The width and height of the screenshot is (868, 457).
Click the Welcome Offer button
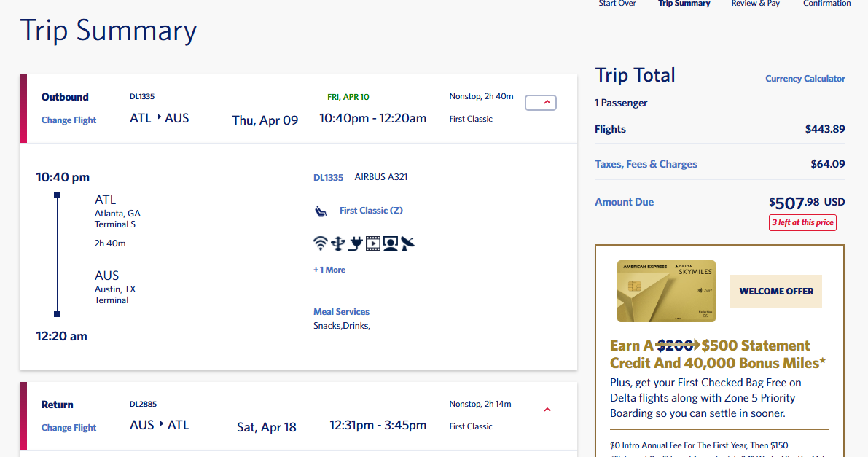776,291
